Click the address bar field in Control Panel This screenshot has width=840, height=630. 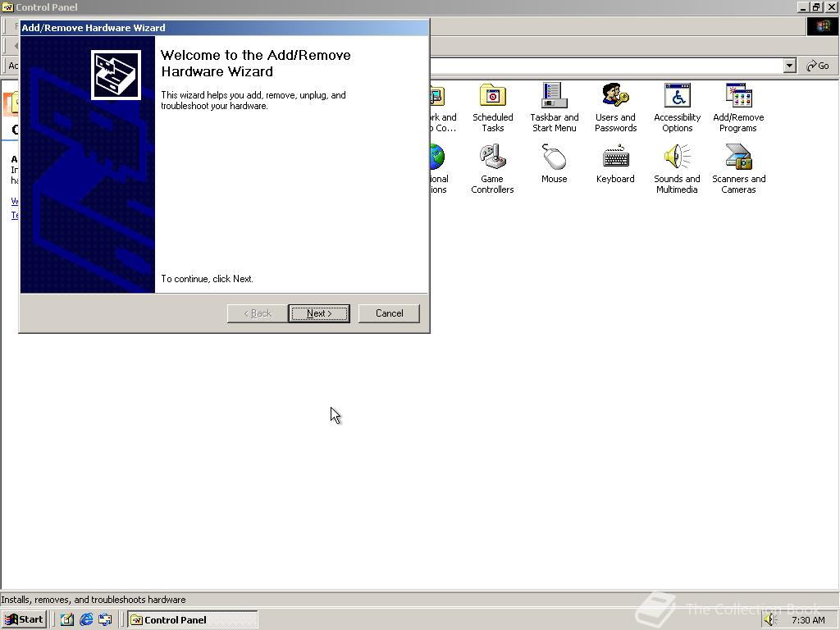(x=606, y=66)
